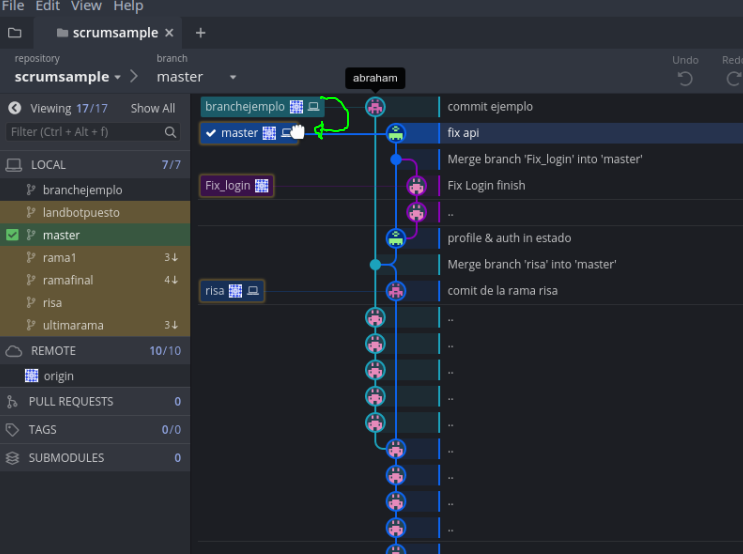
Task: Collapse left panel using back arrow icon
Action: click(15, 108)
